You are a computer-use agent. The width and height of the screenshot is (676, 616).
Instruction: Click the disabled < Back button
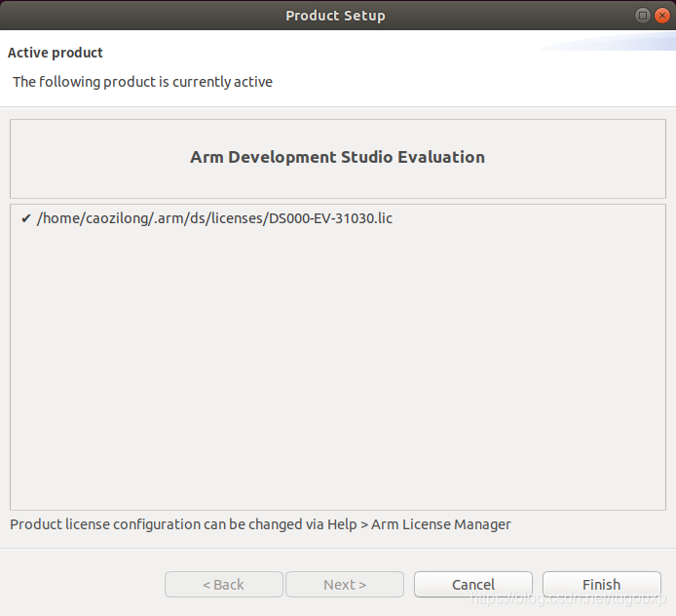(x=224, y=585)
